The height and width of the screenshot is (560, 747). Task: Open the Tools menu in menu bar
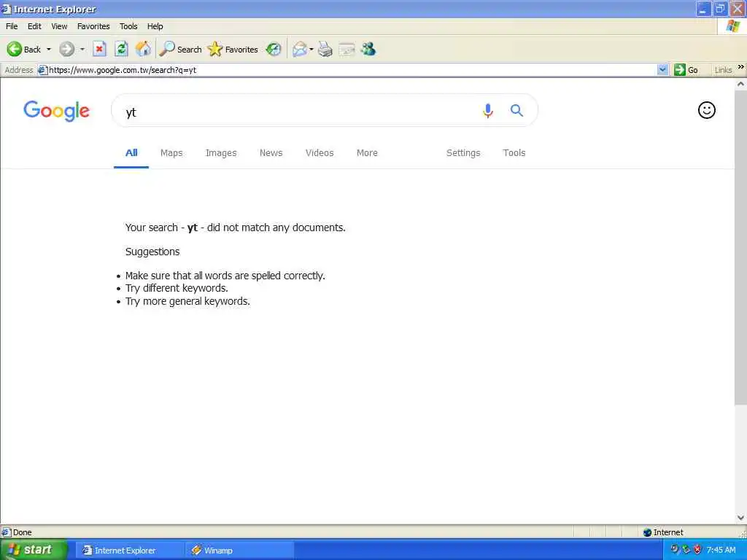coord(128,26)
